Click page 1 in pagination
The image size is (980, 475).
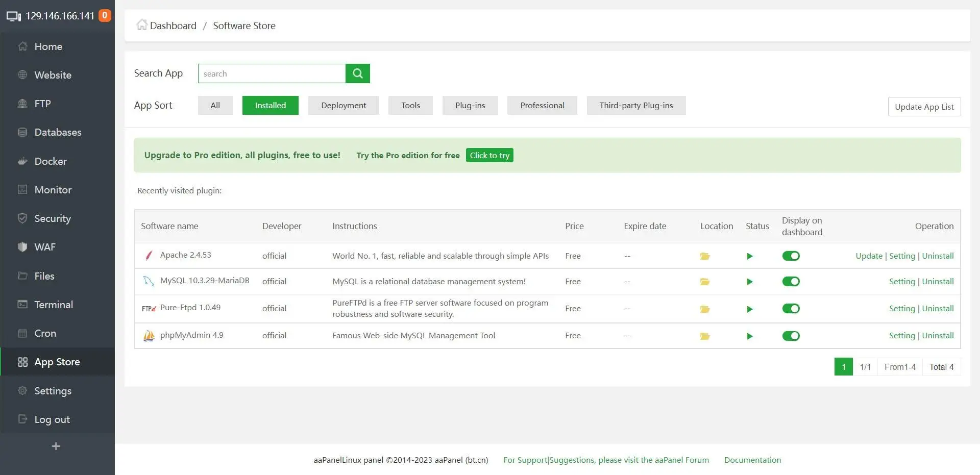843,367
